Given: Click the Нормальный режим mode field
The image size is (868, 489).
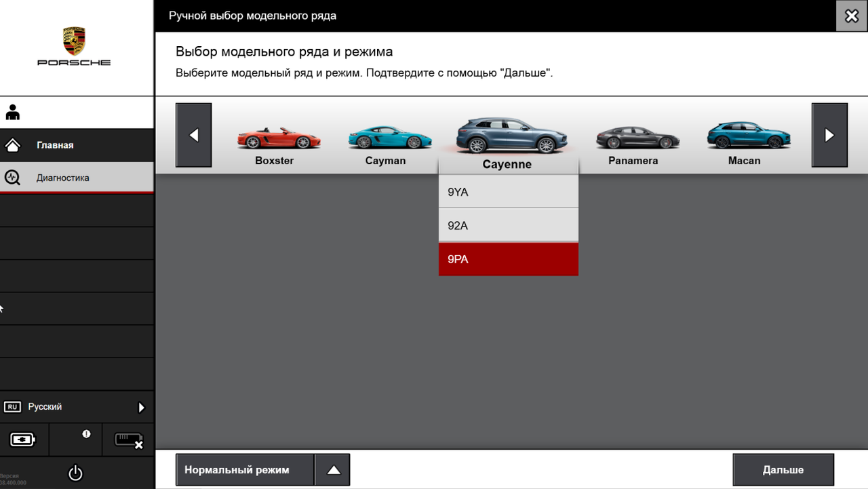Looking at the screenshot, I should (x=245, y=470).
